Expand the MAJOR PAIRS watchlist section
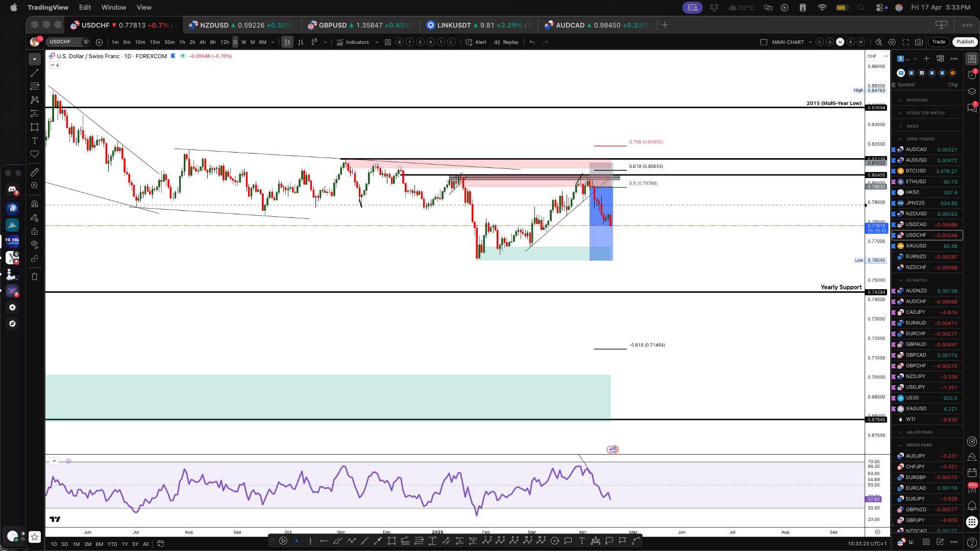The image size is (980, 551). pos(919,432)
